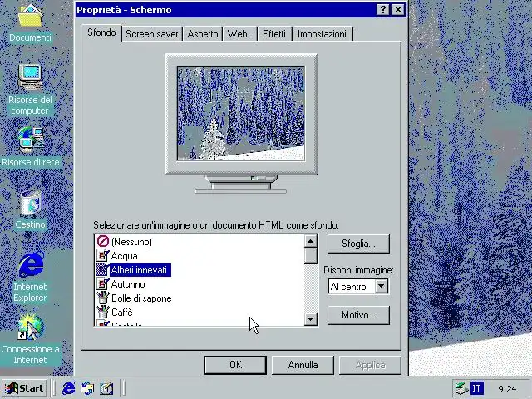Switch to the Impostazioni tab
The width and height of the screenshot is (532, 399).
tap(322, 34)
